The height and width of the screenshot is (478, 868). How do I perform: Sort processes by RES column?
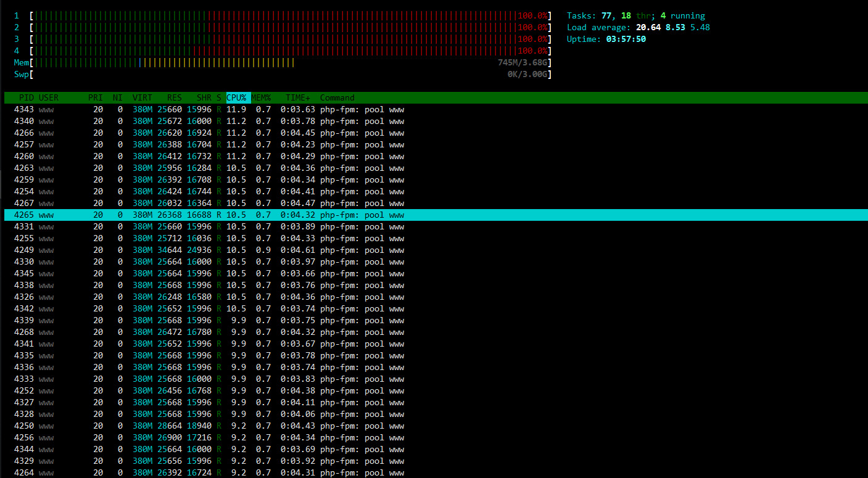[175, 97]
